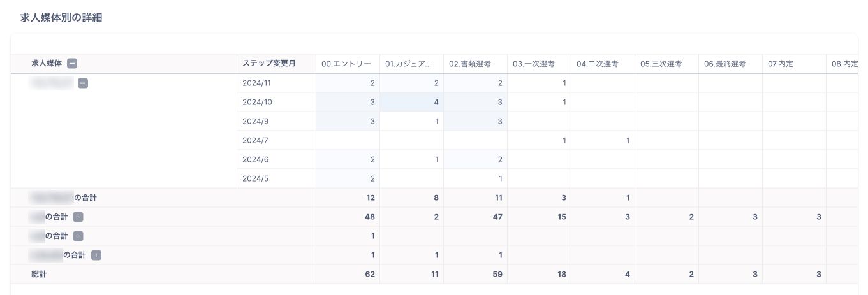Expand the subtotal row with 48 entries
The image size is (868, 295).
click(78, 217)
